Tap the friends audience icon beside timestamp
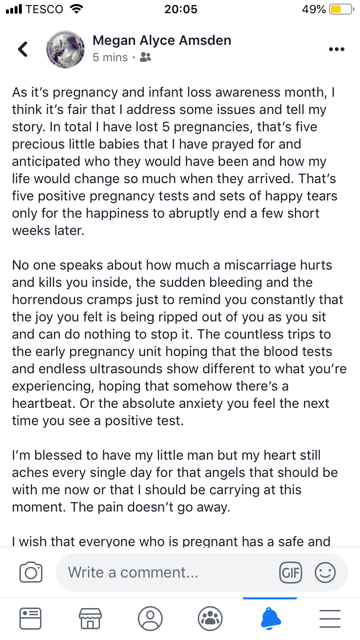Screen dimensions: 360x640 click(145, 57)
